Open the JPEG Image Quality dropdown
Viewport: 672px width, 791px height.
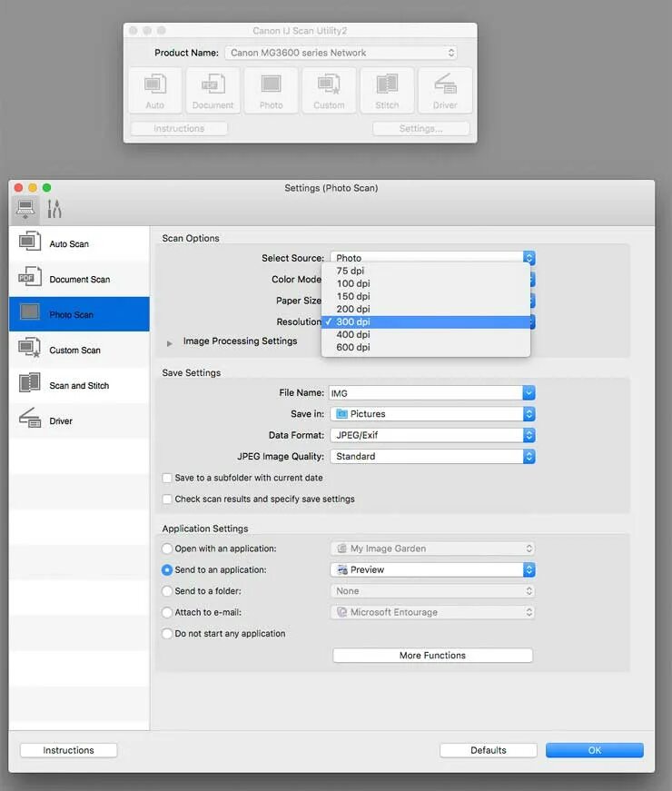[432, 456]
